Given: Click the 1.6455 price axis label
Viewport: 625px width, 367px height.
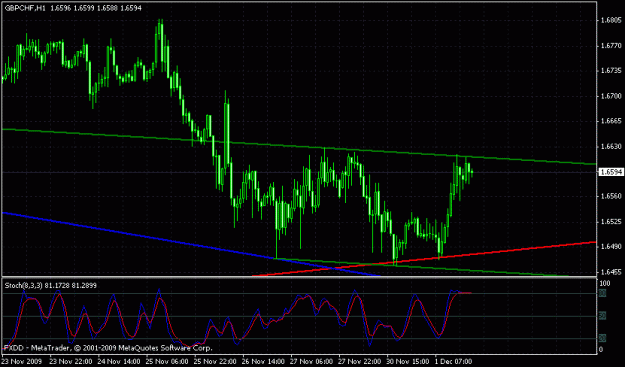Looking at the screenshot, I should coord(611,272).
